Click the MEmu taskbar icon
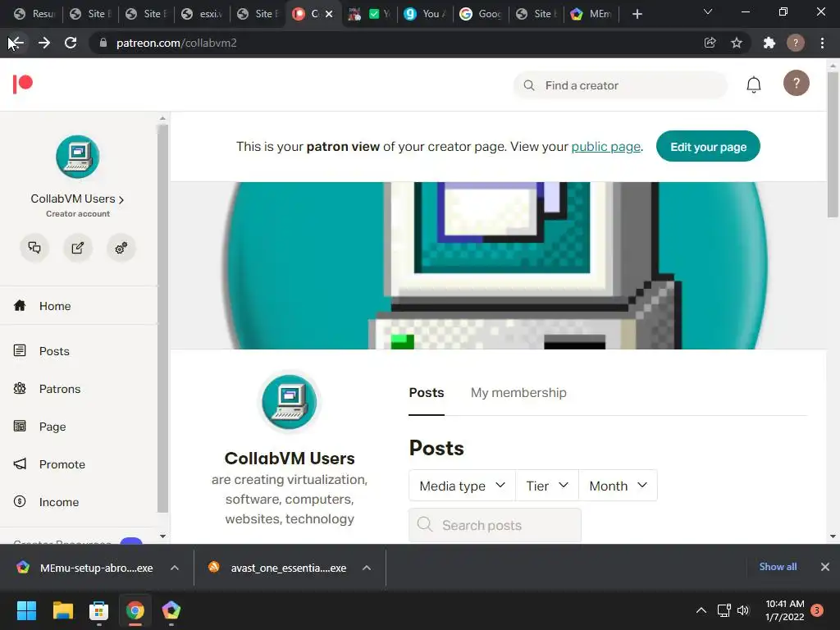The image size is (840, 630). 171,610
